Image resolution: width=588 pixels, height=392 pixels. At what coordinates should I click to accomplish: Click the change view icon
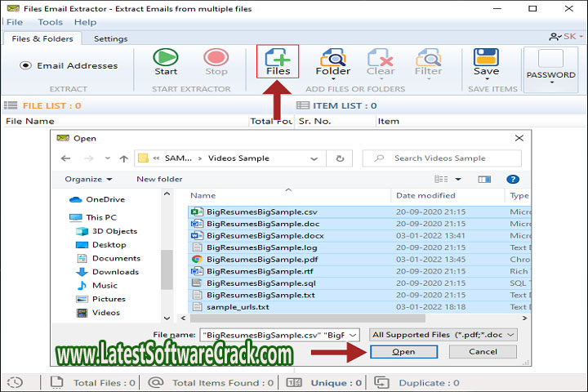tap(441, 180)
